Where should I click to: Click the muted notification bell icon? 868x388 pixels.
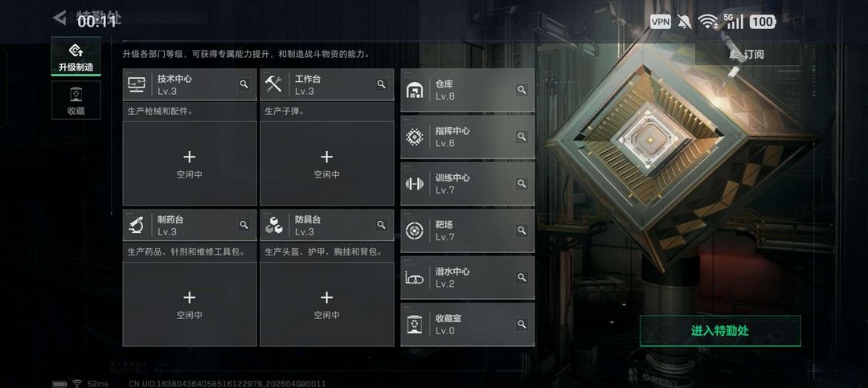click(684, 22)
